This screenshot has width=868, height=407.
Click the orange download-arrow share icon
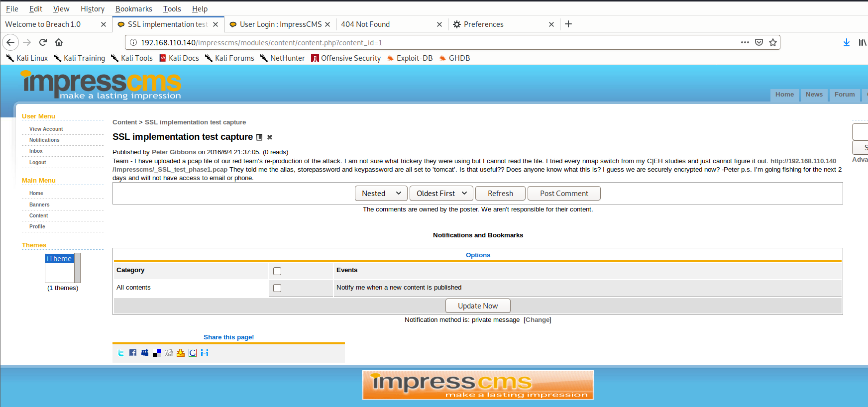pos(181,353)
